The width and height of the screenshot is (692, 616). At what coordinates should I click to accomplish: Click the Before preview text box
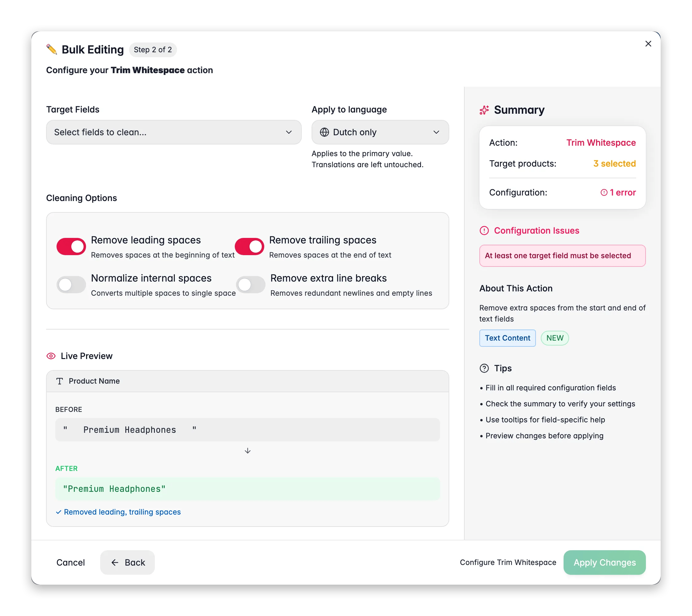click(x=247, y=430)
